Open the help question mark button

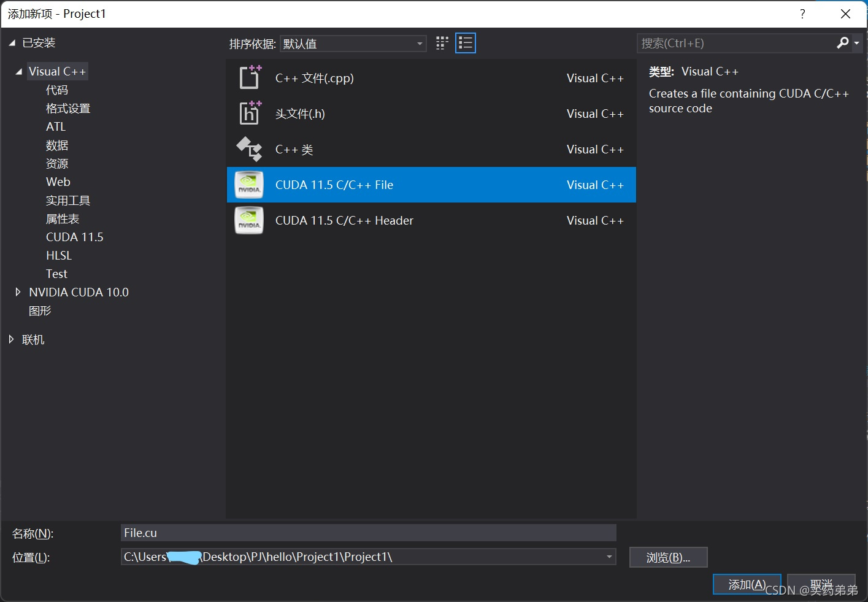point(802,14)
